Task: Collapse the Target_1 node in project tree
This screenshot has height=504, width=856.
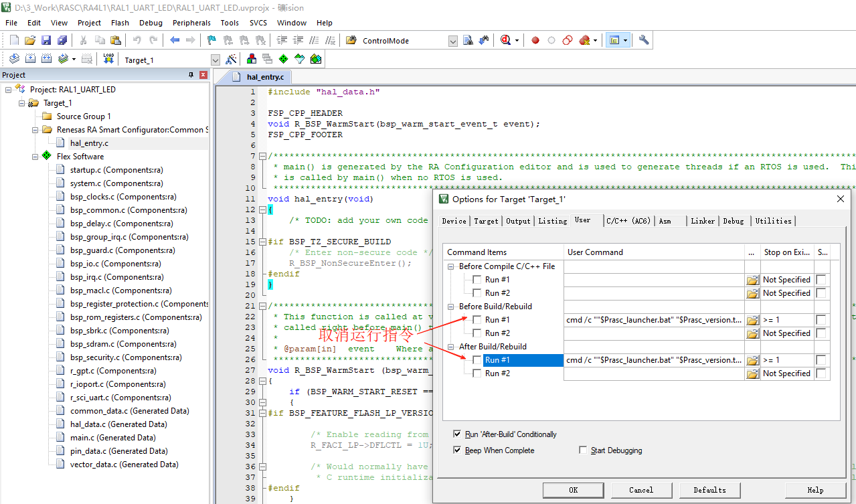Action: click(22, 103)
